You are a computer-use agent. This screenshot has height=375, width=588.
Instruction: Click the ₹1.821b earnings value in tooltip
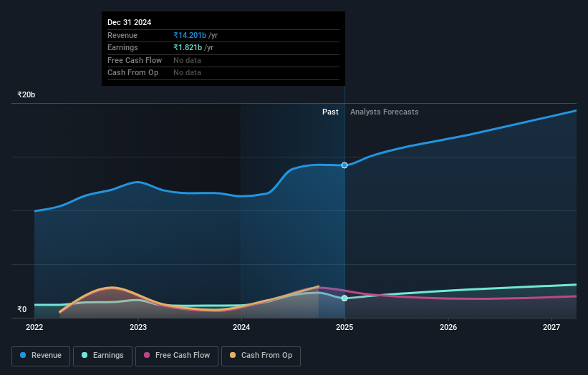pos(188,47)
